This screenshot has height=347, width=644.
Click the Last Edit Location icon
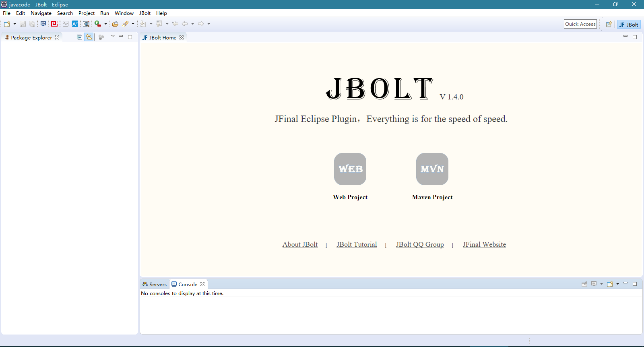pyautogui.click(x=175, y=24)
